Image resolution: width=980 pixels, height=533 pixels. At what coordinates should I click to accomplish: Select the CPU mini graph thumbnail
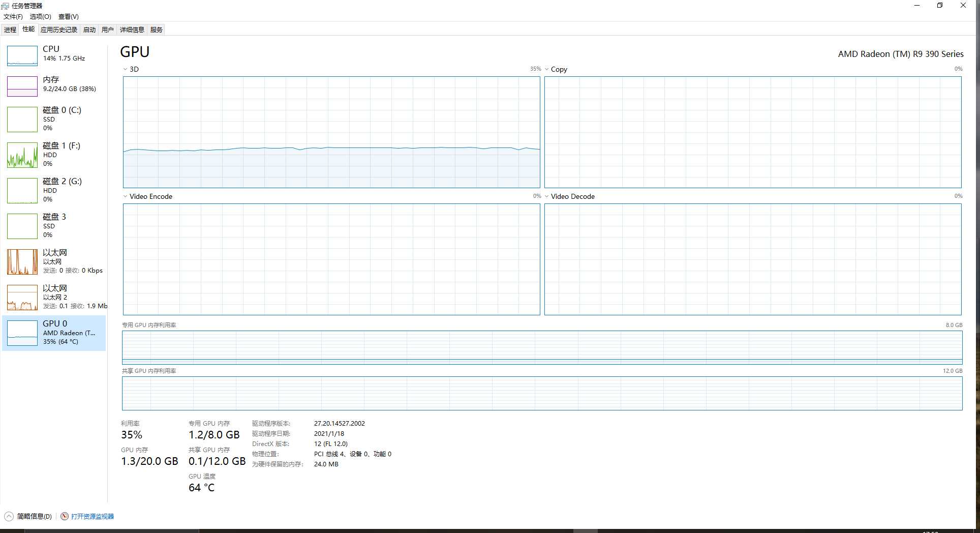22,56
